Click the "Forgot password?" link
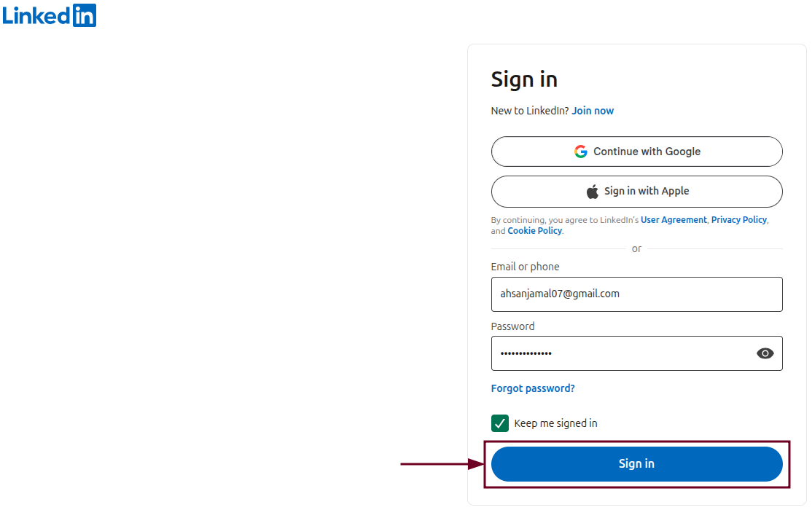812x510 pixels. tap(533, 388)
